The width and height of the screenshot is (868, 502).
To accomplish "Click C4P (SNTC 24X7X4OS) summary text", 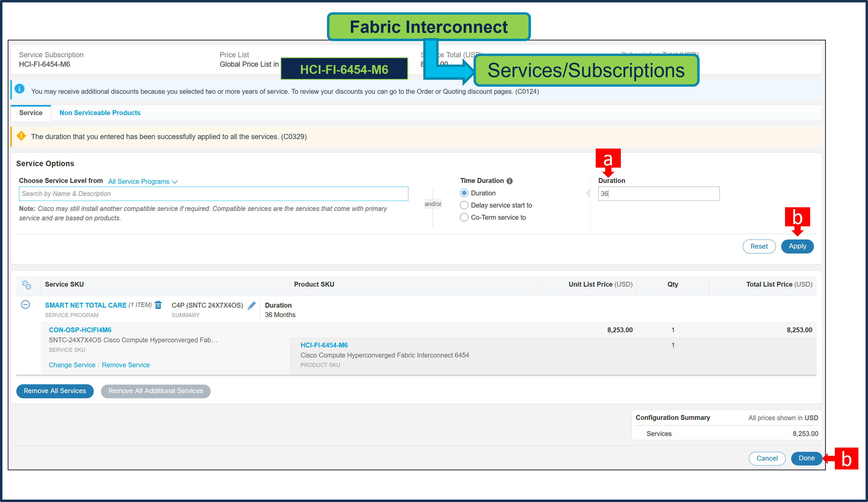I will (207, 305).
